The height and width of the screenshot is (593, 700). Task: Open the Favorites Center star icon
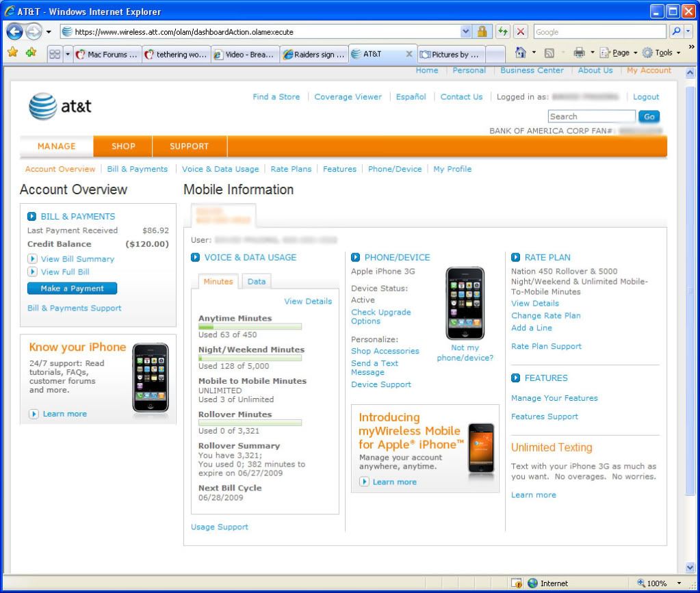coord(12,53)
